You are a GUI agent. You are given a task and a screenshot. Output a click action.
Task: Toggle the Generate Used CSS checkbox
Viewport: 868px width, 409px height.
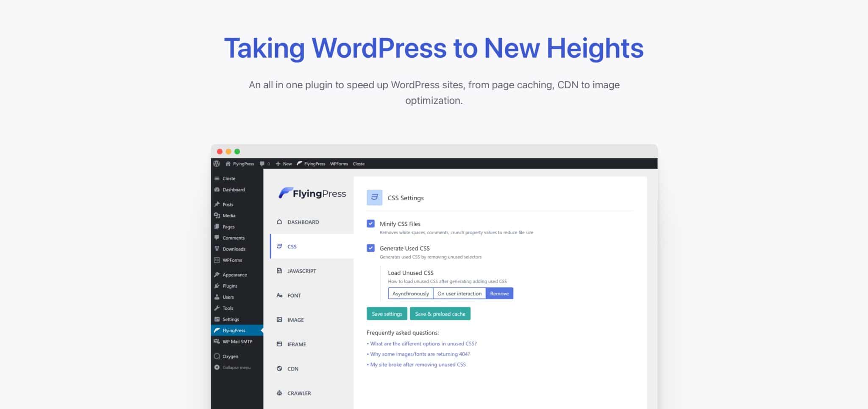[x=371, y=248]
